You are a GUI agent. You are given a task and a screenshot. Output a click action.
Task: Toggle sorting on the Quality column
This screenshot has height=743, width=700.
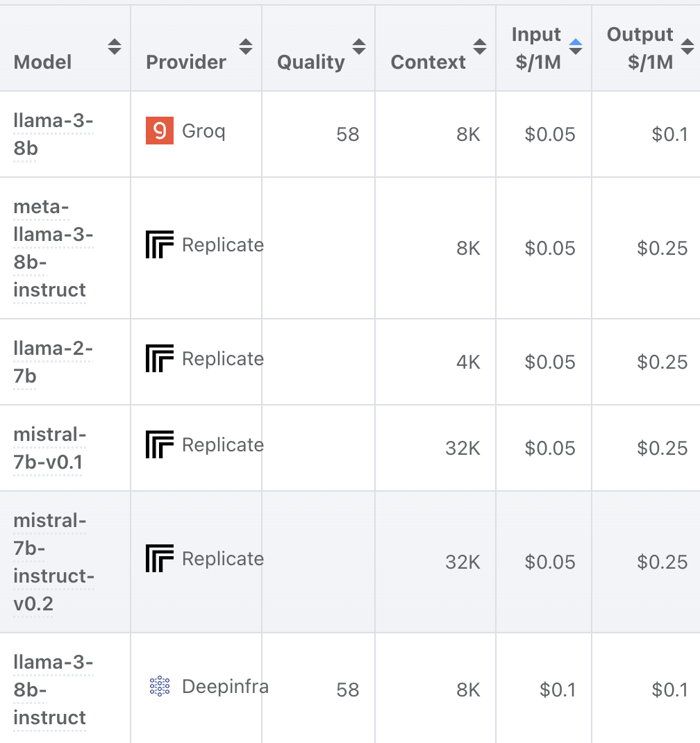pos(359,47)
